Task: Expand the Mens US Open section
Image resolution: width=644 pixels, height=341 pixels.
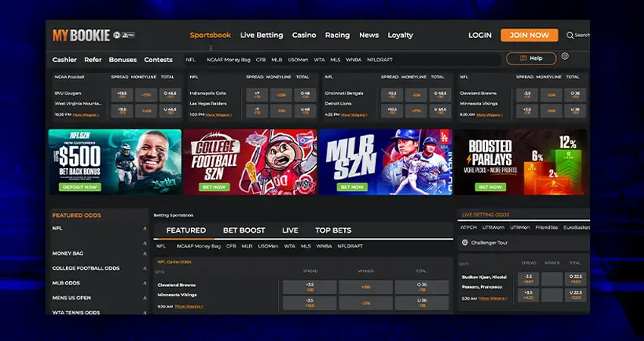Action: (x=145, y=299)
